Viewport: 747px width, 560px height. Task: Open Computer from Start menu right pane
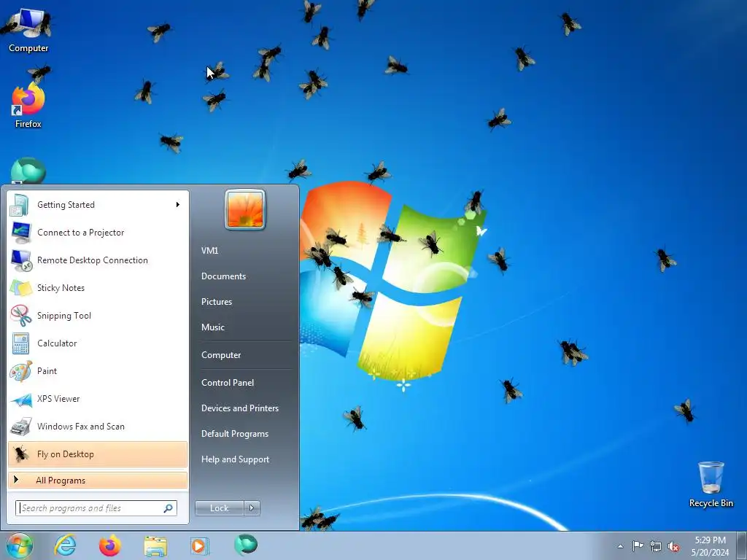tap(221, 355)
